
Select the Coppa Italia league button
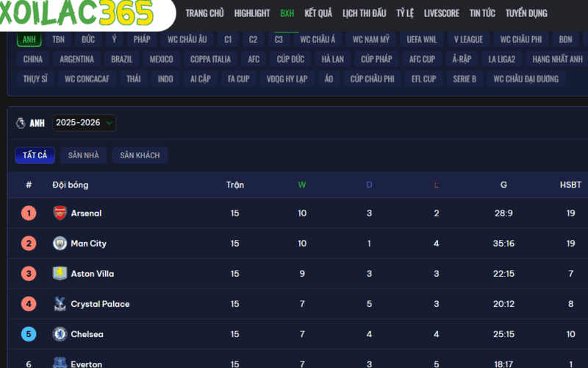coord(210,59)
